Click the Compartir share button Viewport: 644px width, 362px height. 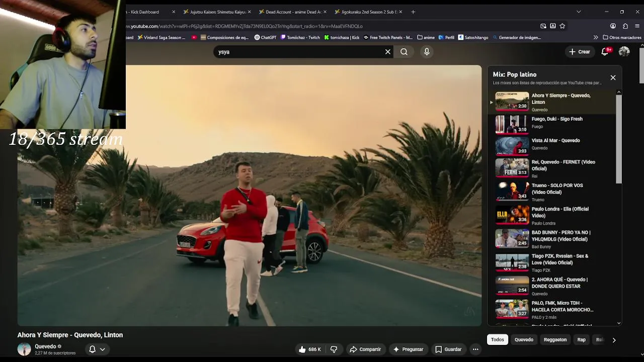[365, 349]
